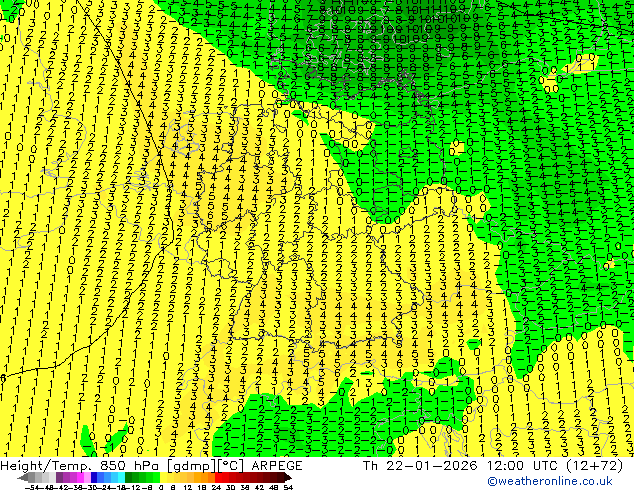Click the Height/Temp. 850 hPa ARPEGE title
This screenshot has height=490, width=634.
click(151, 466)
